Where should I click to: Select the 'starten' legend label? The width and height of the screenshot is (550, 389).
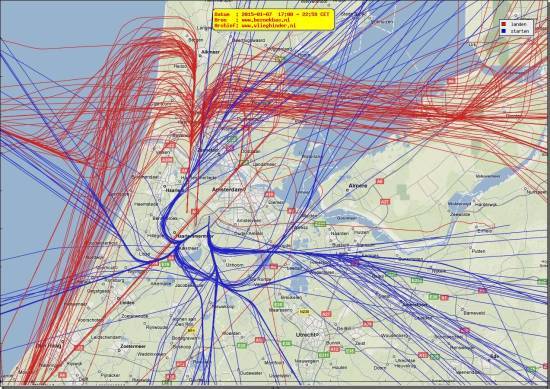coord(519,31)
